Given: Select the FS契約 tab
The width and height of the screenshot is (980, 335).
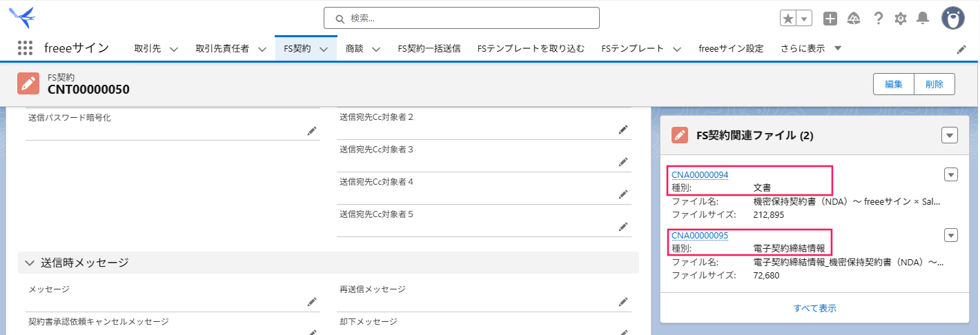Looking at the screenshot, I should coord(297,48).
